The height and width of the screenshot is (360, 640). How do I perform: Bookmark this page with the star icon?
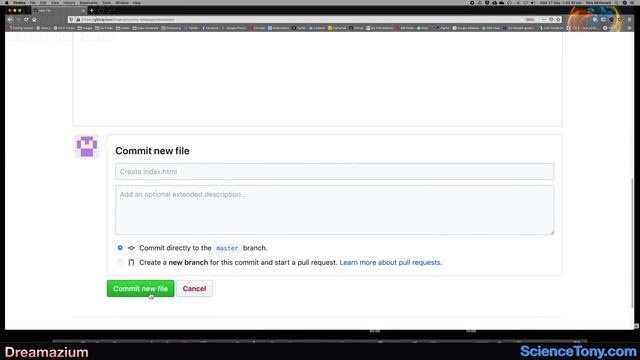558,19
